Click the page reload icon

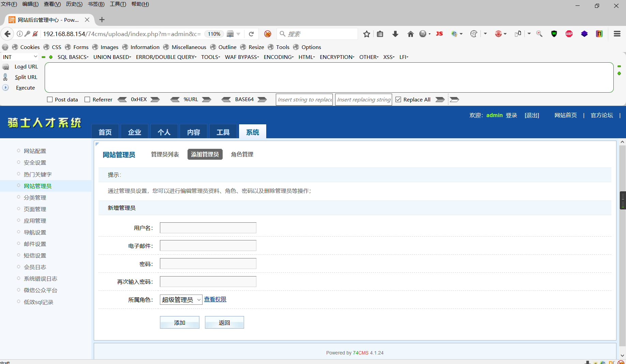251,34
